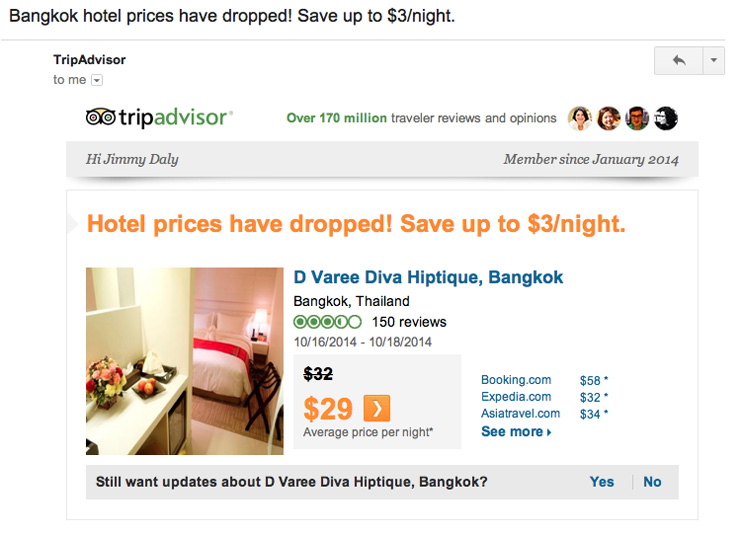Click the orange arrow next to $29
Image resolution: width=740 pixels, height=535 pixels.
pos(376,408)
